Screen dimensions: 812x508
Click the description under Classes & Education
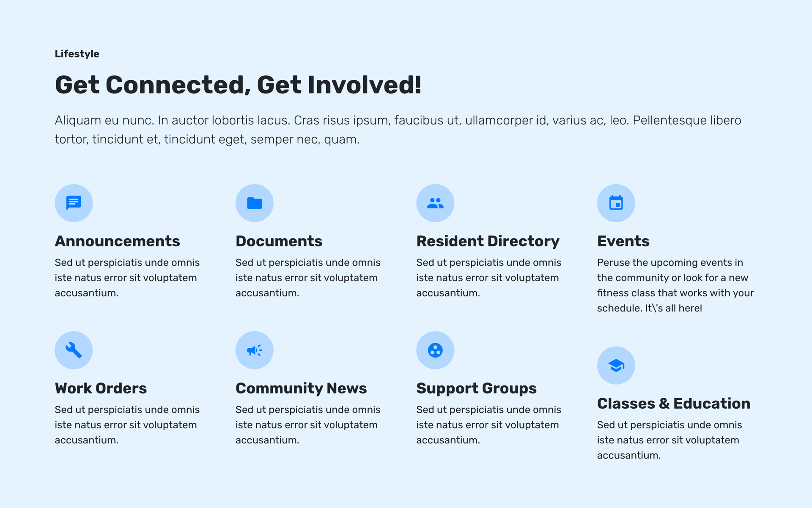[x=669, y=440]
